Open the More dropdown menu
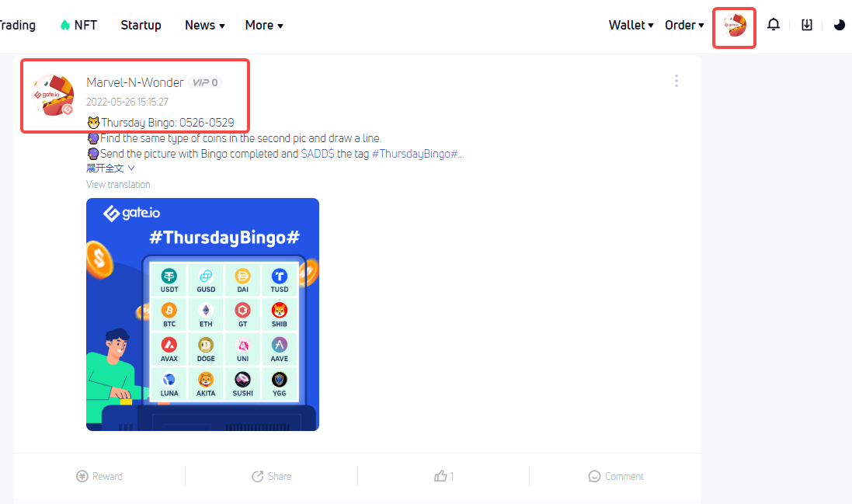This screenshot has height=504, width=852. pos(264,25)
